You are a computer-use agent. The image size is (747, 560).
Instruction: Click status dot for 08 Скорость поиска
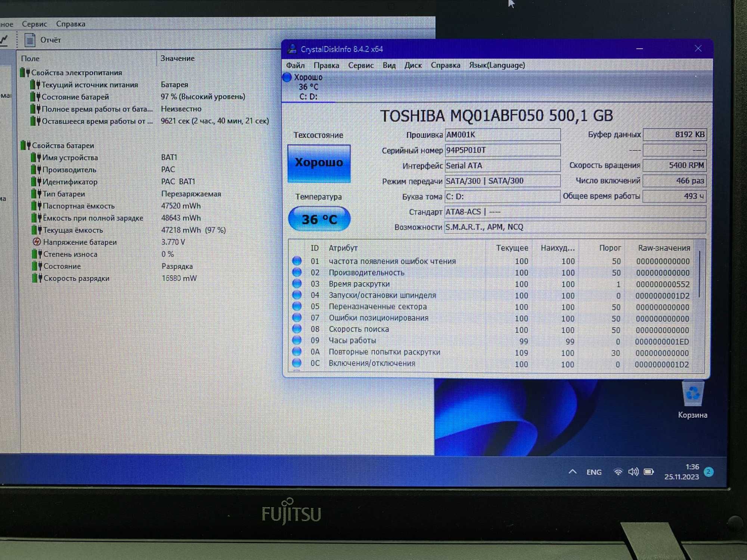coord(297,329)
